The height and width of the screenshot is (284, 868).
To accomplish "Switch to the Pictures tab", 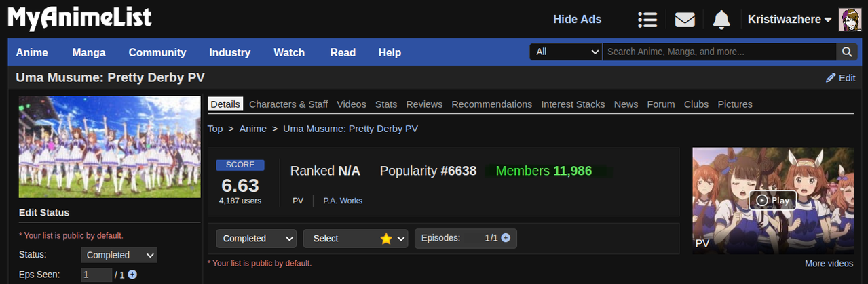I will pyautogui.click(x=735, y=104).
